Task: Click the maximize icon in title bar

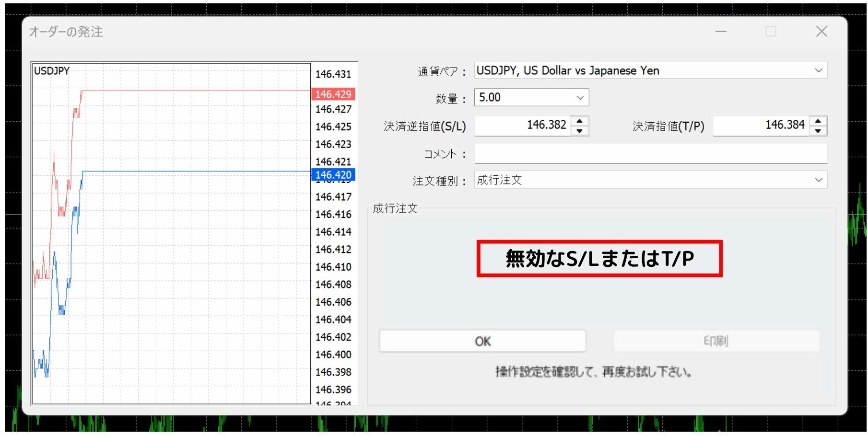Action: [771, 32]
